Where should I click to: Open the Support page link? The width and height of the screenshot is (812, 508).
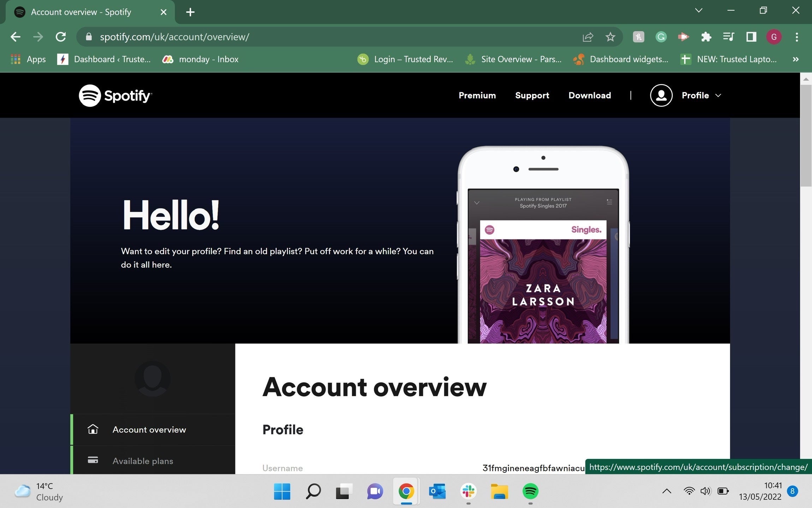pos(532,95)
